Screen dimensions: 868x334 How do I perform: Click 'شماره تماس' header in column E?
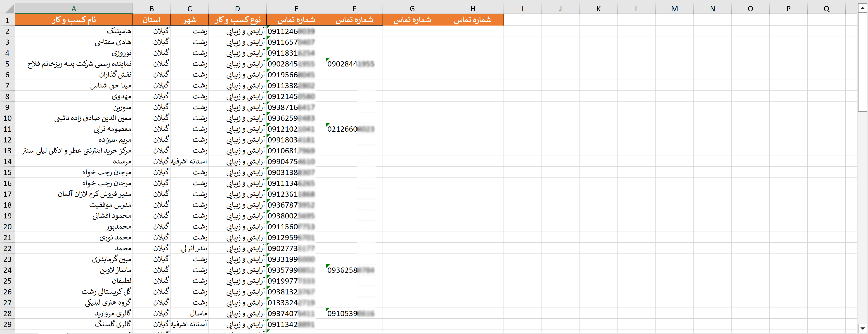coord(296,20)
